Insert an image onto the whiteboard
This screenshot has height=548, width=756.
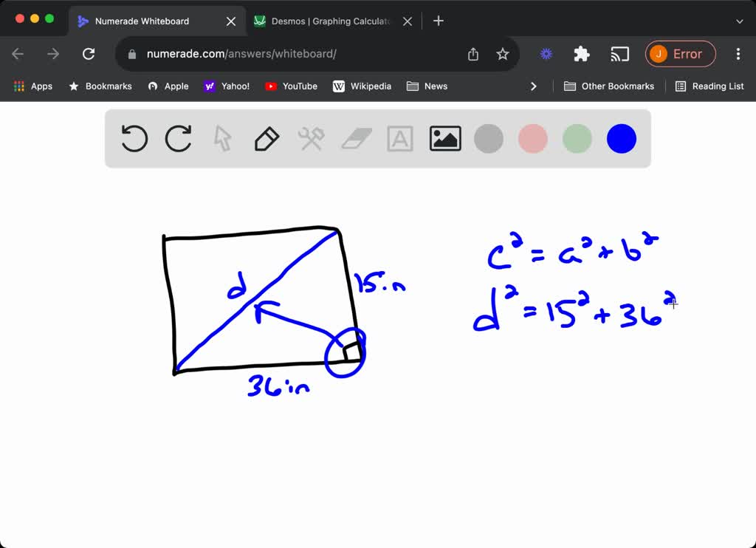click(x=444, y=138)
